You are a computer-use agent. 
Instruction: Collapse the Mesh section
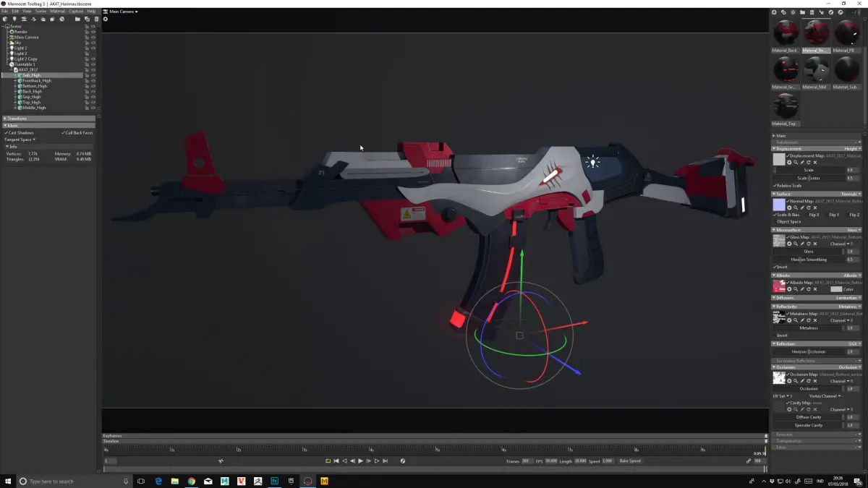[48, 126]
